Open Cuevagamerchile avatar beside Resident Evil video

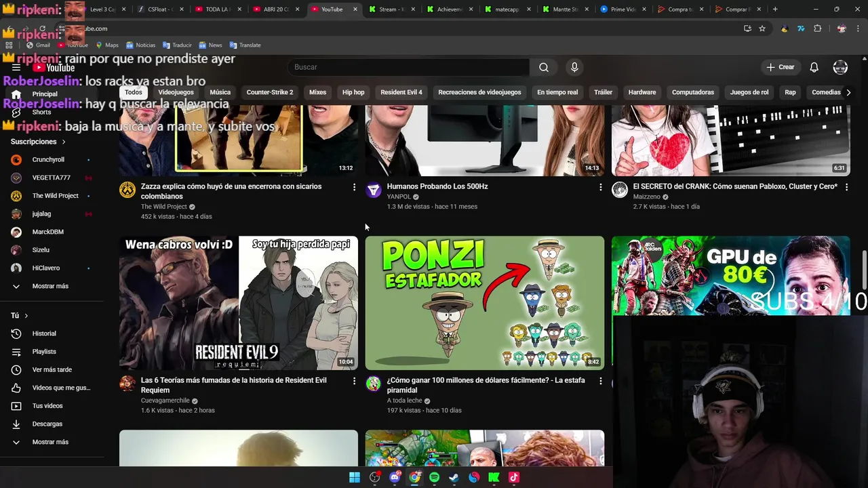point(127,384)
